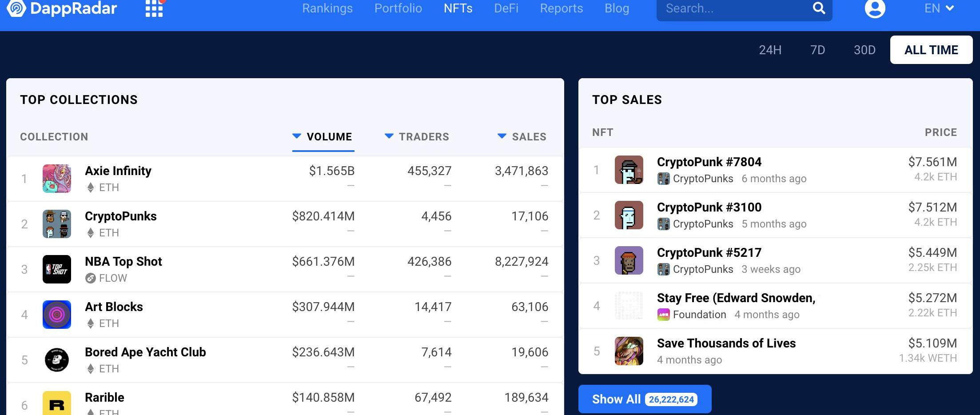Select the ALL TIME range
This screenshot has width=980, height=415.
(931, 50)
